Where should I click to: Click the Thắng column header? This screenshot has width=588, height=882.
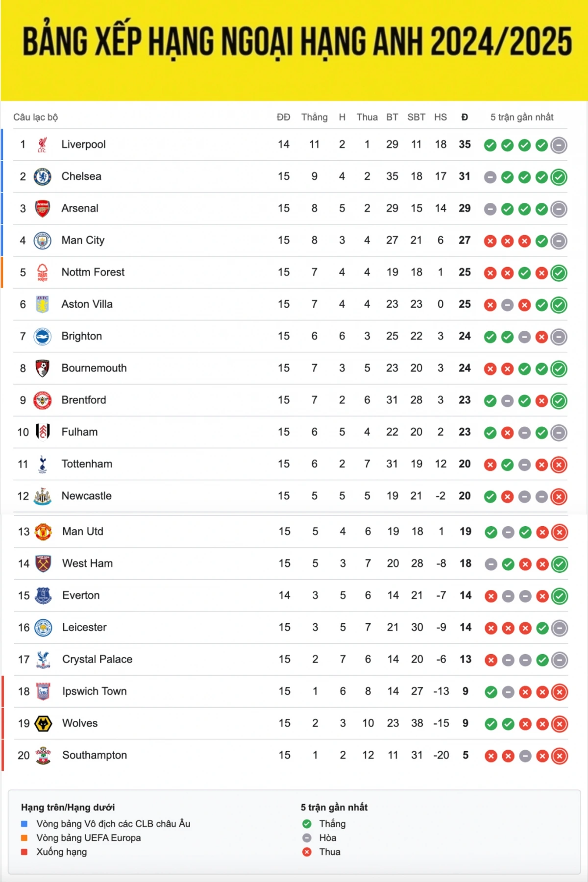click(315, 117)
